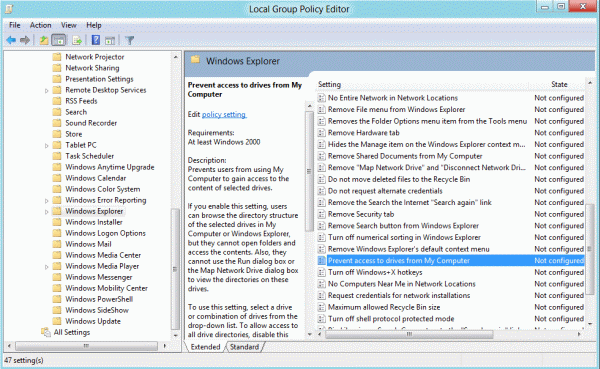Open the Help toolbar icon

coord(96,40)
